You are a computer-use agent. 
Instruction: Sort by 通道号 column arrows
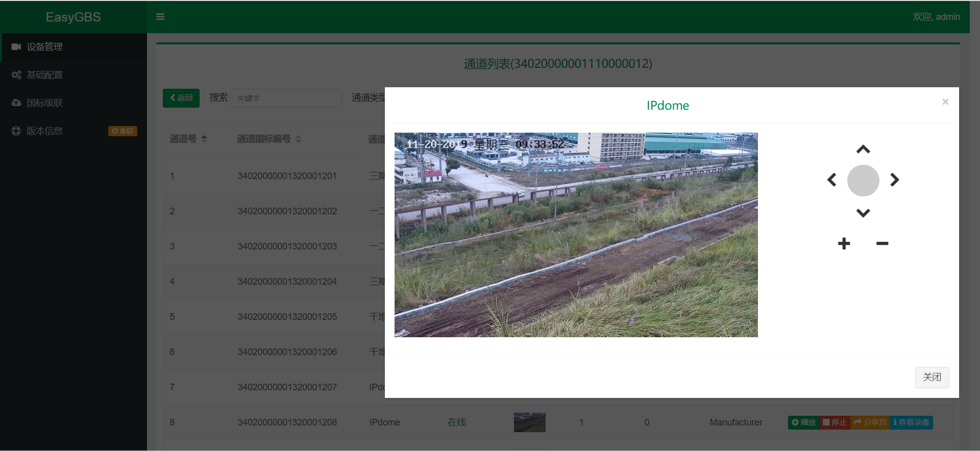click(204, 139)
